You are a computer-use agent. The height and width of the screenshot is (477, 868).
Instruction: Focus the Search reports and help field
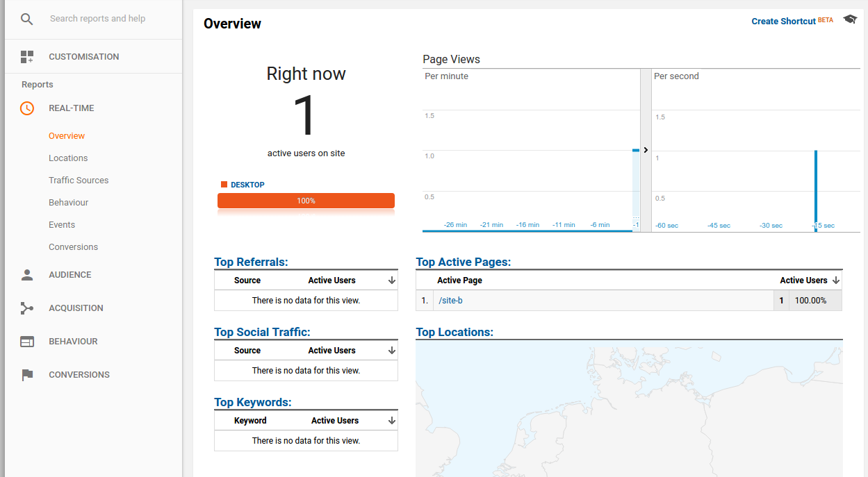(x=111, y=19)
